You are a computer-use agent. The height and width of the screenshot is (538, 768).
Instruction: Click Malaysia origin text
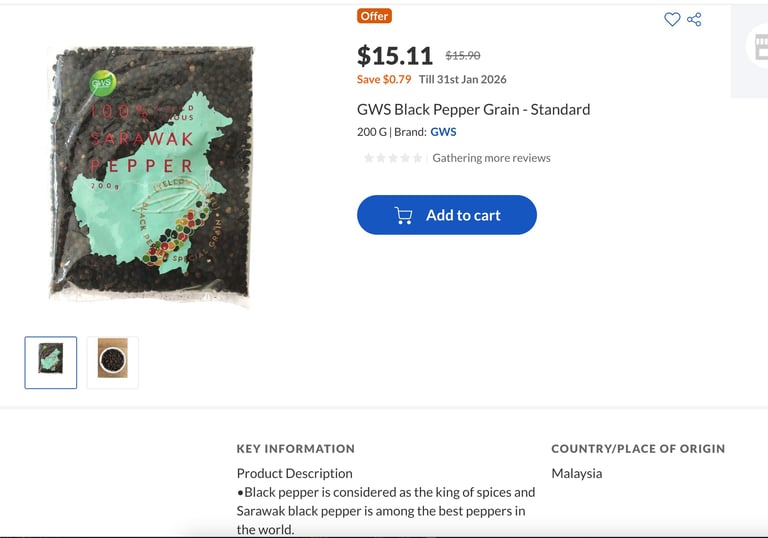(577, 473)
